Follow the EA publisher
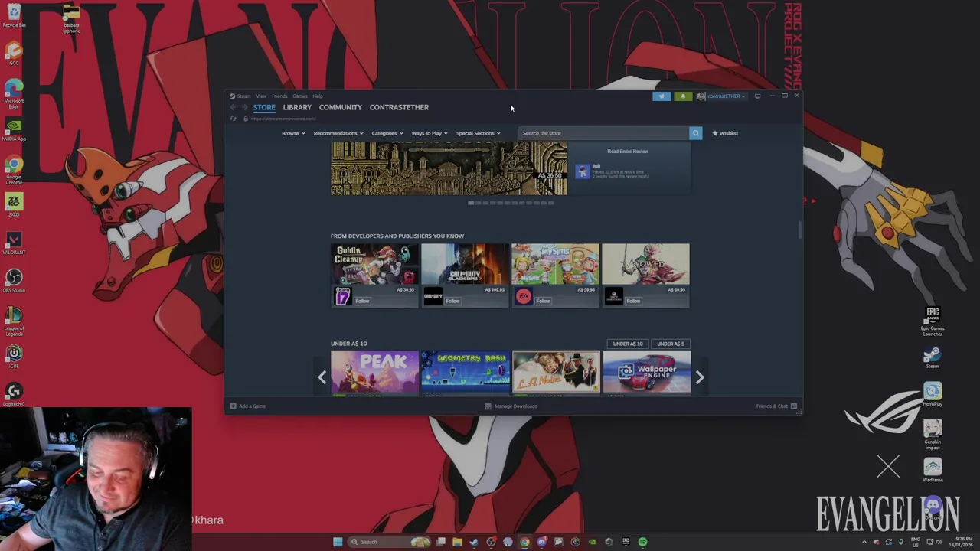The height and width of the screenshot is (551, 980). pos(543,301)
